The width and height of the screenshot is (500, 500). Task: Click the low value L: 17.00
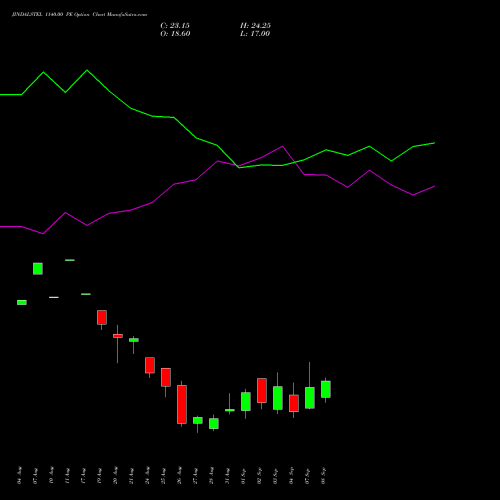(x=255, y=34)
